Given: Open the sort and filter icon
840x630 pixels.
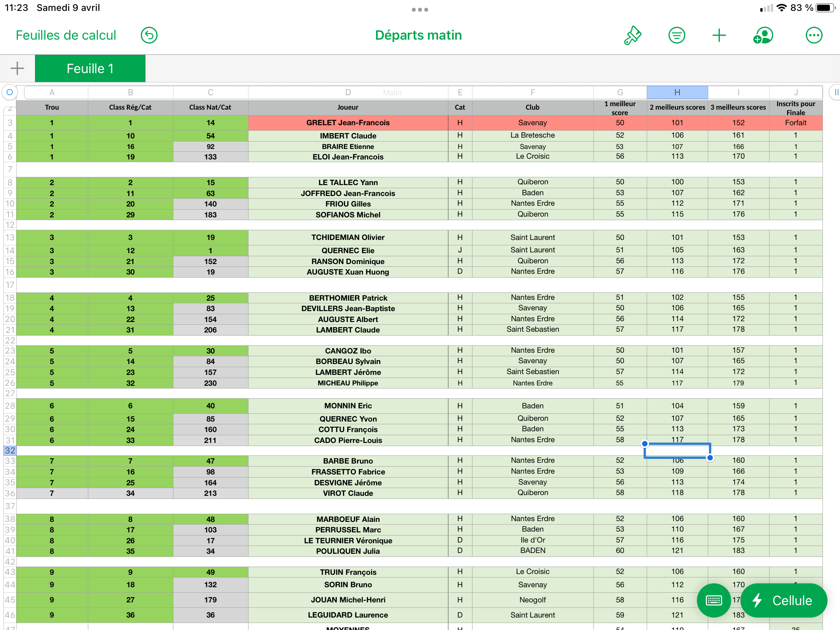Looking at the screenshot, I should 677,35.
